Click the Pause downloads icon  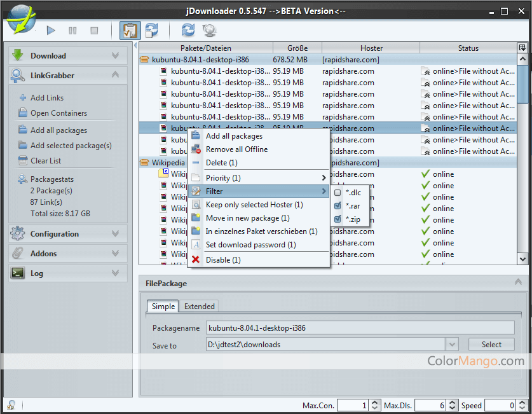pyautogui.click(x=73, y=30)
